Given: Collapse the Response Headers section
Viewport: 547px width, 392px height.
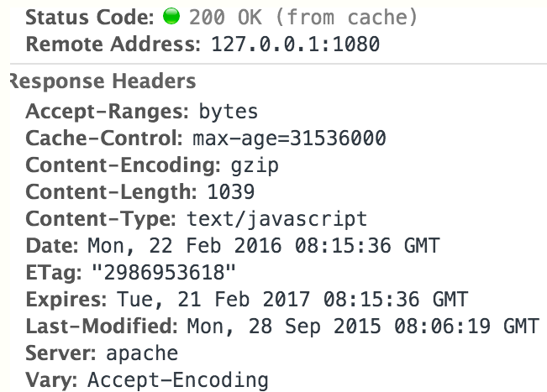Looking at the screenshot, I should point(103,81).
